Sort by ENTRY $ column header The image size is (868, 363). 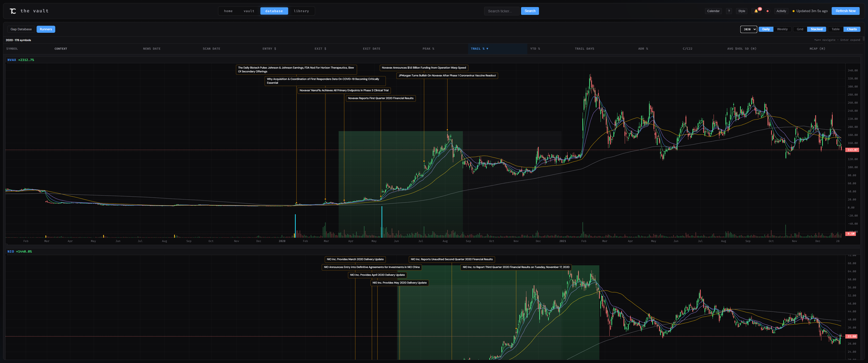[x=269, y=49]
